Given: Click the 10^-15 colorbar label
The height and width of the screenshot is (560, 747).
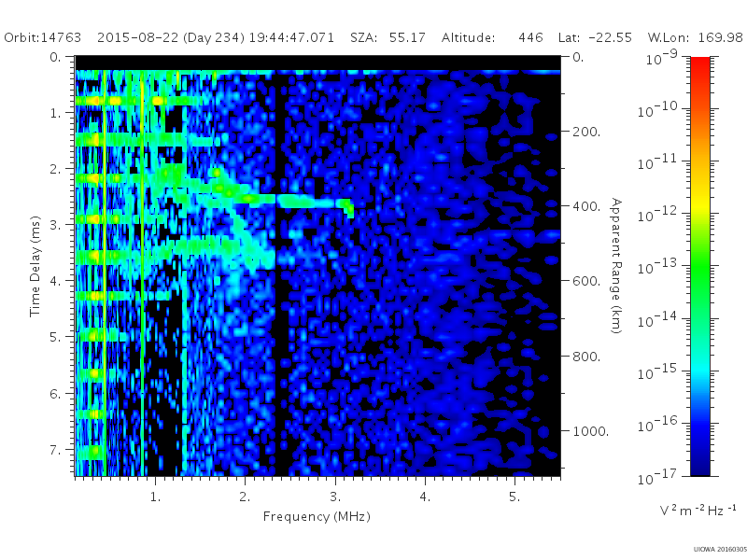Looking at the screenshot, I should click(657, 371).
